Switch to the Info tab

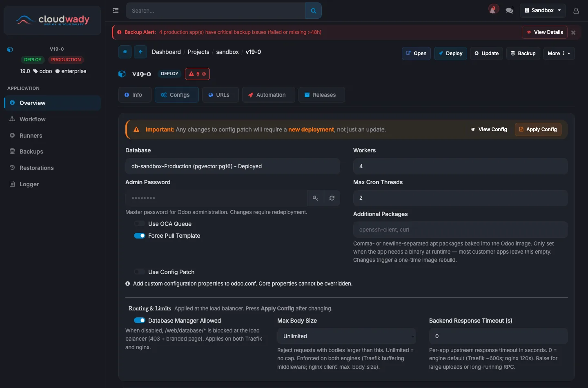coord(135,95)
